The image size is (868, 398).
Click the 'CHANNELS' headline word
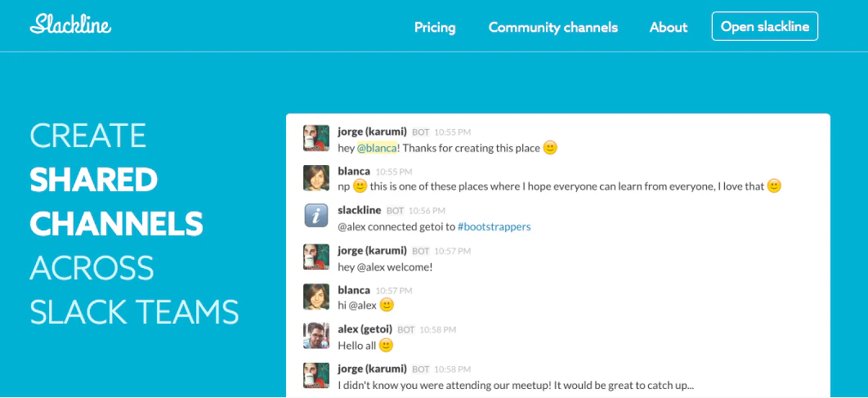117,224
